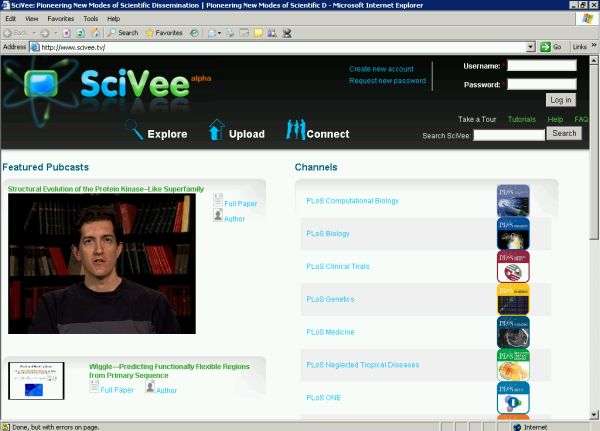Click the SciVee Search button
The image size is (600, 431).
564,133
